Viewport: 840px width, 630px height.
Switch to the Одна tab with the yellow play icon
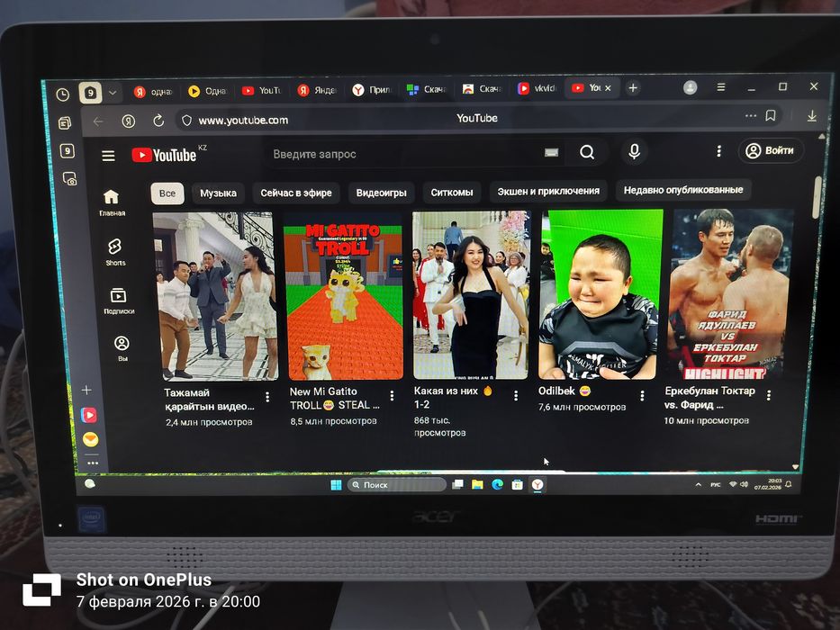(207, 91)
